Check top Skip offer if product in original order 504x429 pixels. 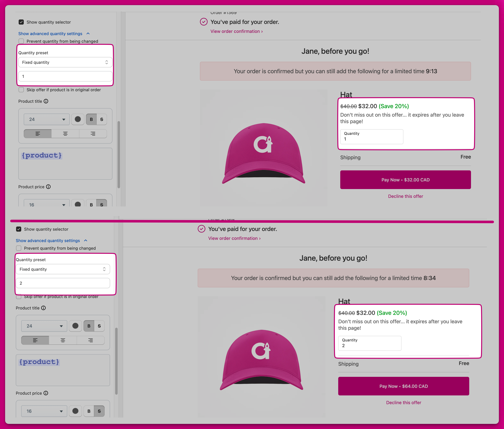pos(21,90)
